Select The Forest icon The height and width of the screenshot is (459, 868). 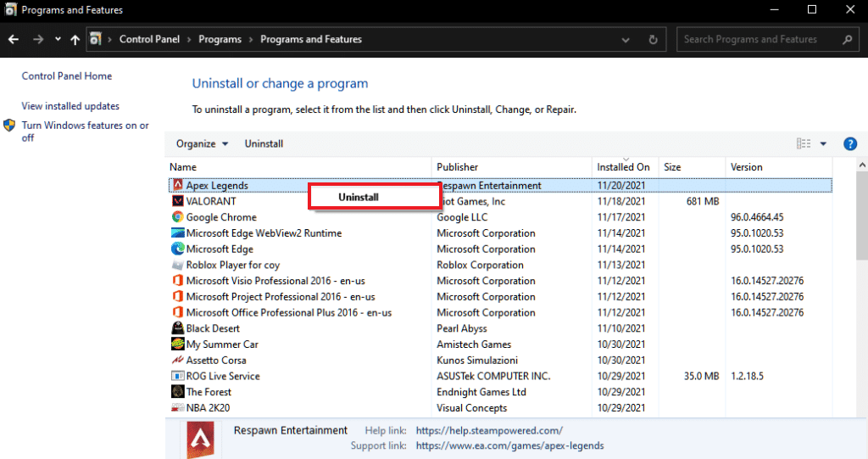177,391
